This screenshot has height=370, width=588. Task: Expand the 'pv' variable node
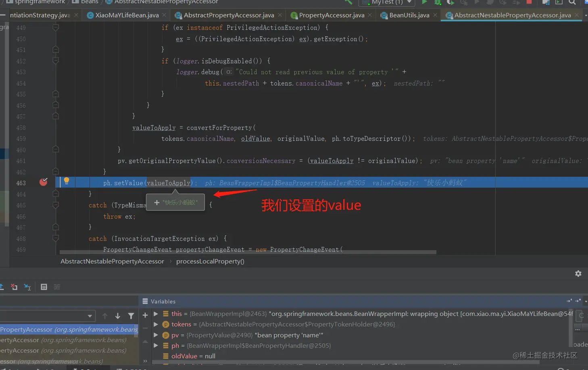[156, 335]
